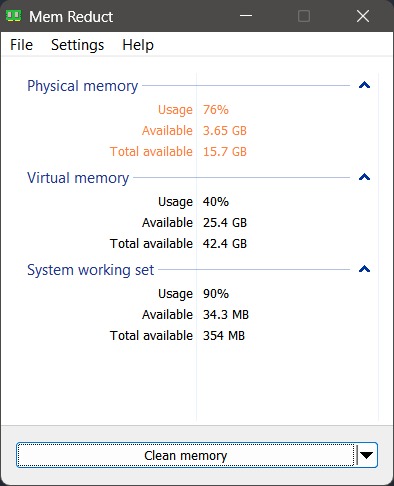Image resolution: width=394 pixels, height=486 pixels.
Task: Click the Clean memory button
Action: click(186, 455)
